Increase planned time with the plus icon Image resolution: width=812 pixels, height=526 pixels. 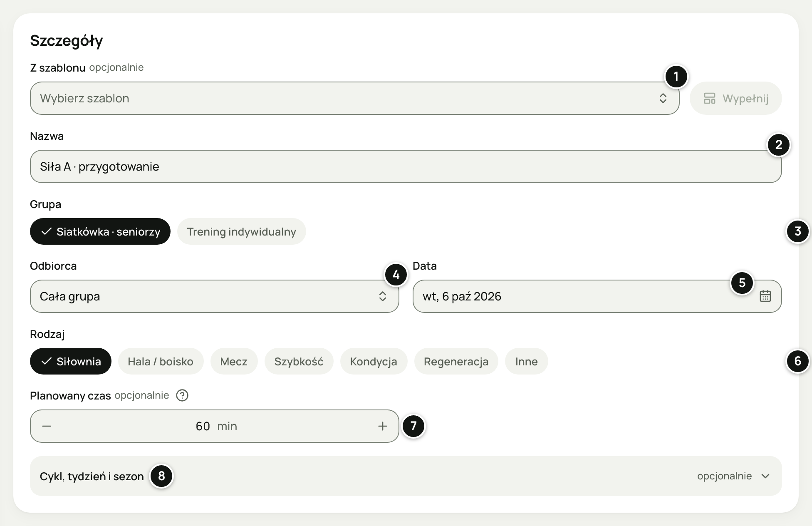click(x=382, y=426)
